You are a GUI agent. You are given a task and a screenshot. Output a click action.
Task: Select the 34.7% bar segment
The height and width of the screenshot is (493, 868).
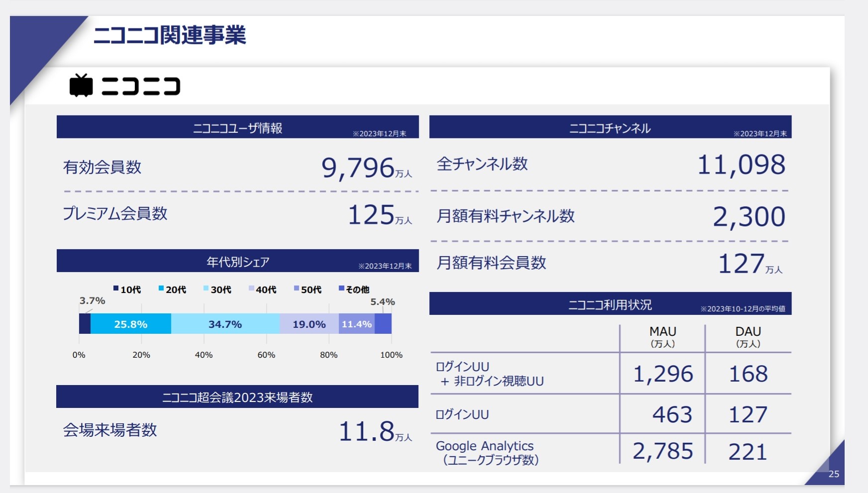[x=225, y=324]
